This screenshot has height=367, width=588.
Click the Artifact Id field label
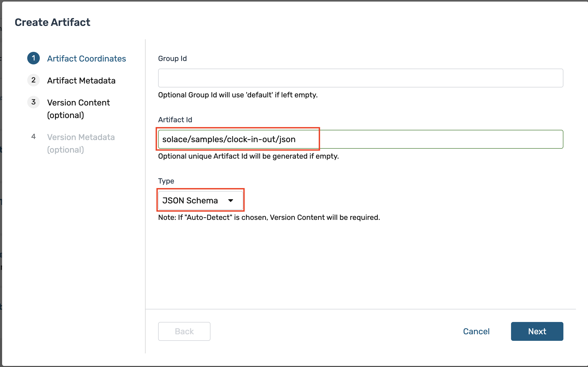coord(175,120)
